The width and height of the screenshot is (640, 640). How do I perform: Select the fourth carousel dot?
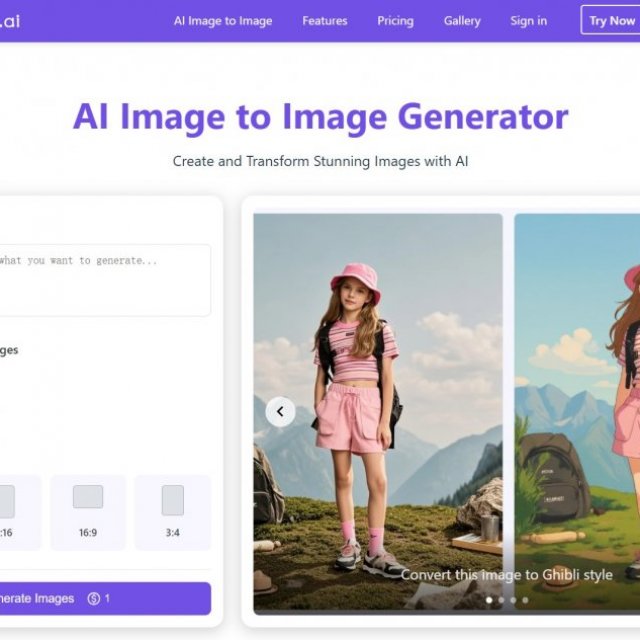[x=525, y=600]
